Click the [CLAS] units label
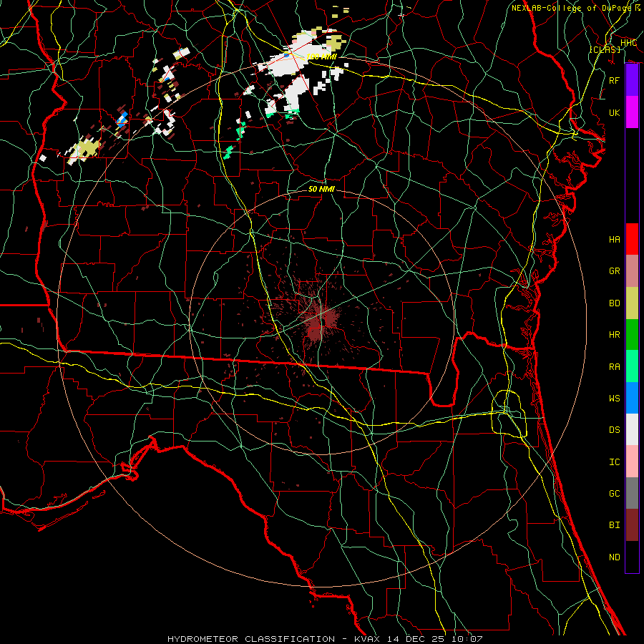Image resolution: width=644 pixels, height=644 pixels. pos(605,49)
